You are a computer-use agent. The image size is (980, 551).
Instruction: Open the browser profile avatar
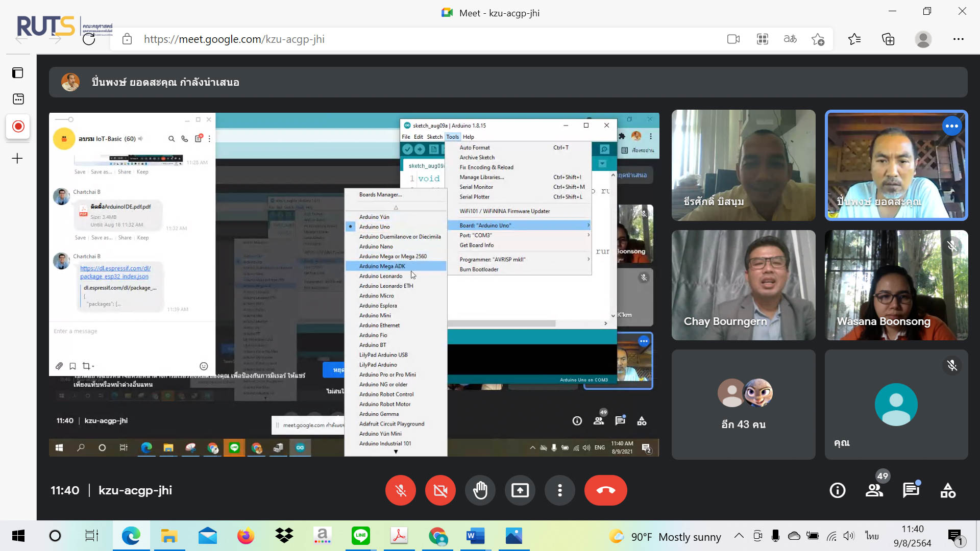tap(923, 39)
